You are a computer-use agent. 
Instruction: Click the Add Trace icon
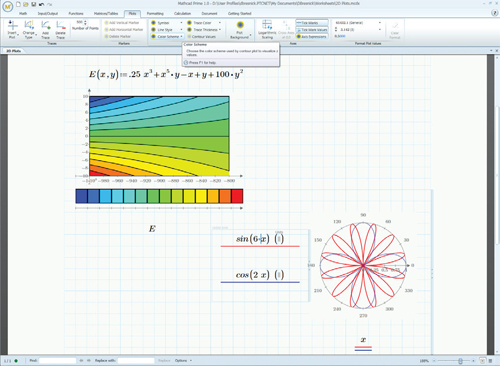pos(45,29)
